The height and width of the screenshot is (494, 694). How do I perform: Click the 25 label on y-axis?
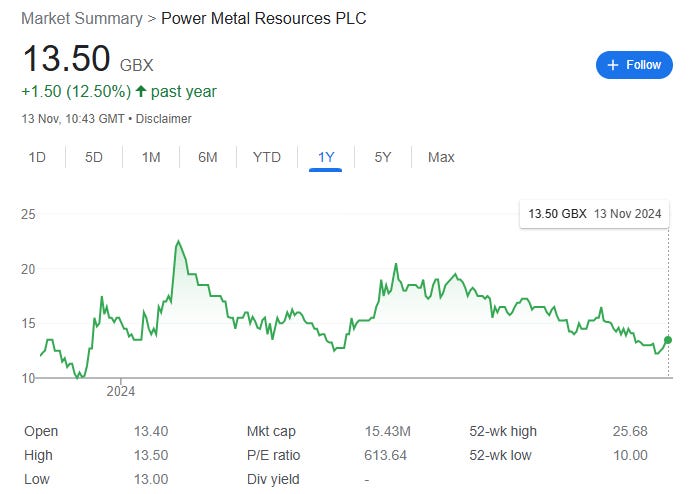point(28,215)
